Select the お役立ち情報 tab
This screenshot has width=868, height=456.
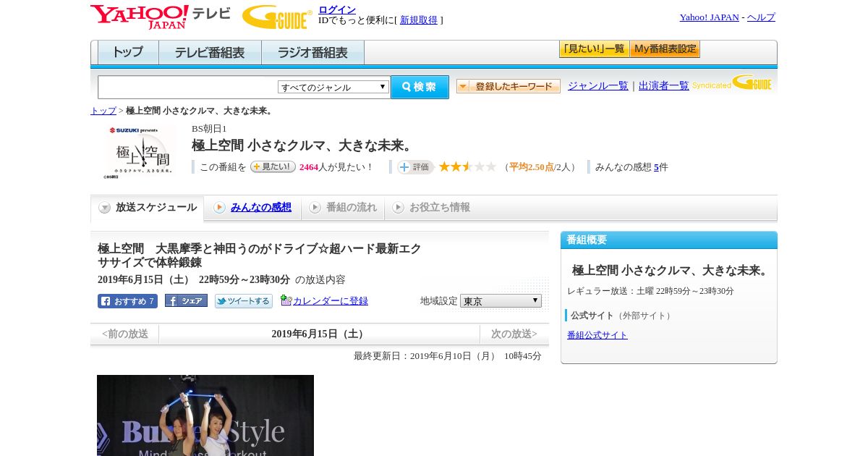(431, 208)
